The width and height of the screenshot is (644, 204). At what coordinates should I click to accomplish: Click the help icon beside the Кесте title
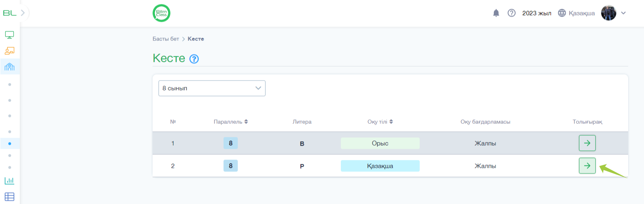(194, 59)
